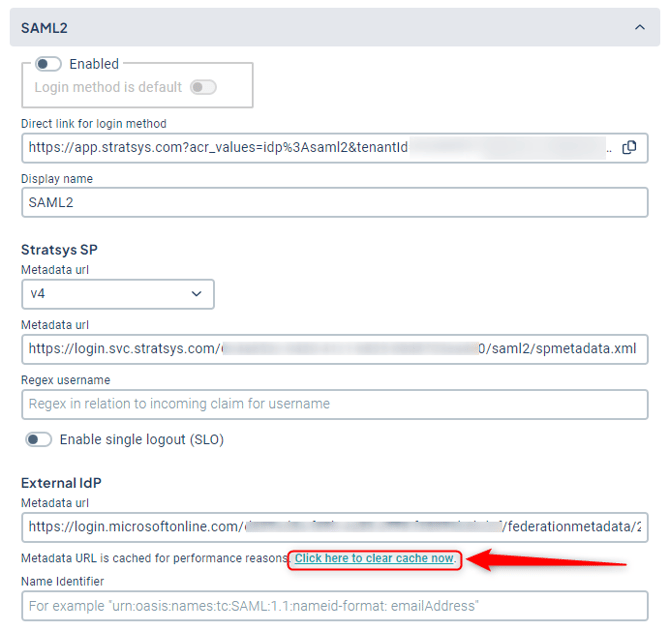Screen dimensions: 670x631
Task: Click the Stratsys SP heading
Action: 59,249
